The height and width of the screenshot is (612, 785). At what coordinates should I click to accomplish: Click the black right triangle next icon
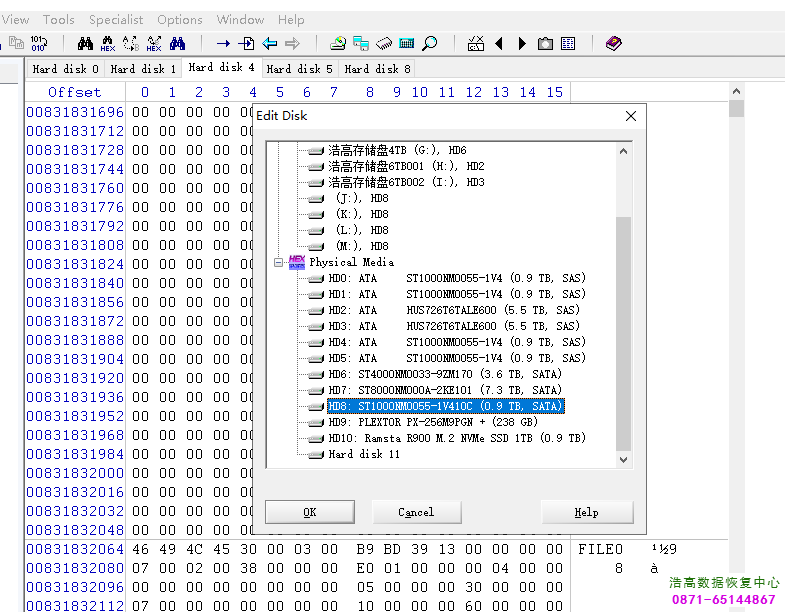point(522,43)
